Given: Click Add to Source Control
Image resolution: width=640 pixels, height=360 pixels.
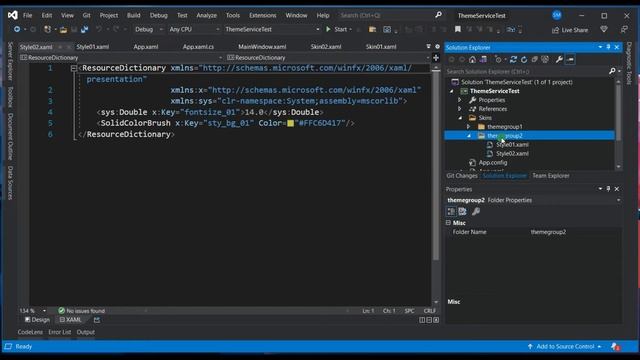Looking at the screenshot, I should click(565, 347).
